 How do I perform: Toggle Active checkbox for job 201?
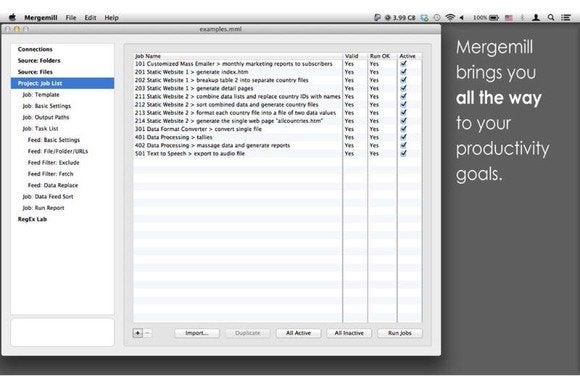(404, 72)
